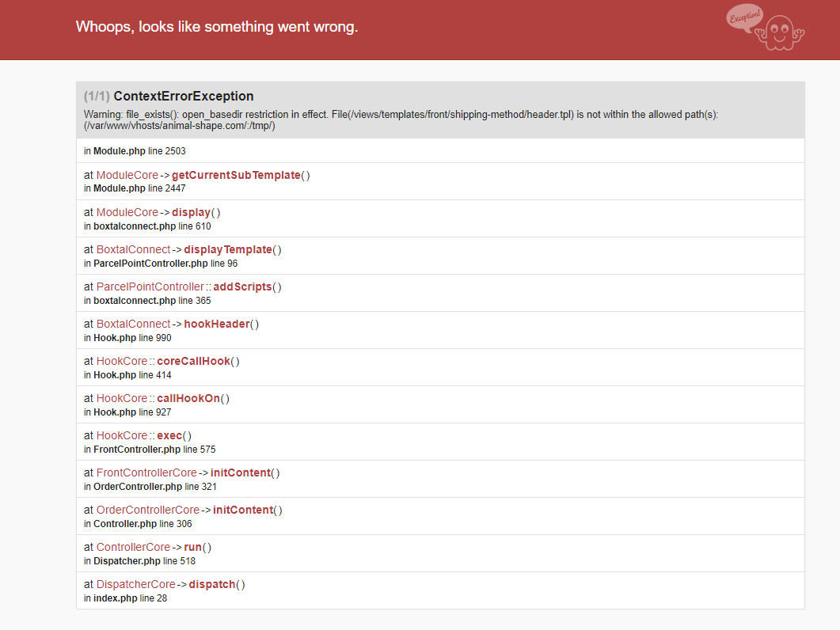Click the hookHeader method name

218,324
